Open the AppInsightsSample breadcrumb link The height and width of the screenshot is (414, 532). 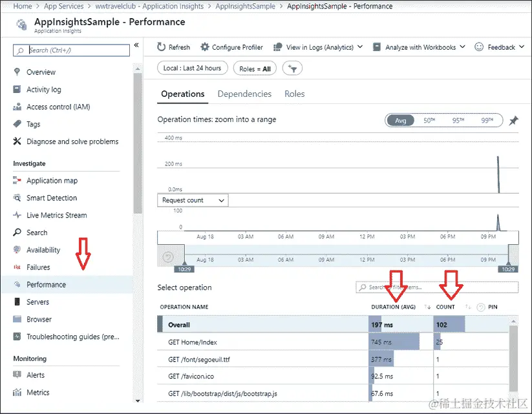[245, 6]
